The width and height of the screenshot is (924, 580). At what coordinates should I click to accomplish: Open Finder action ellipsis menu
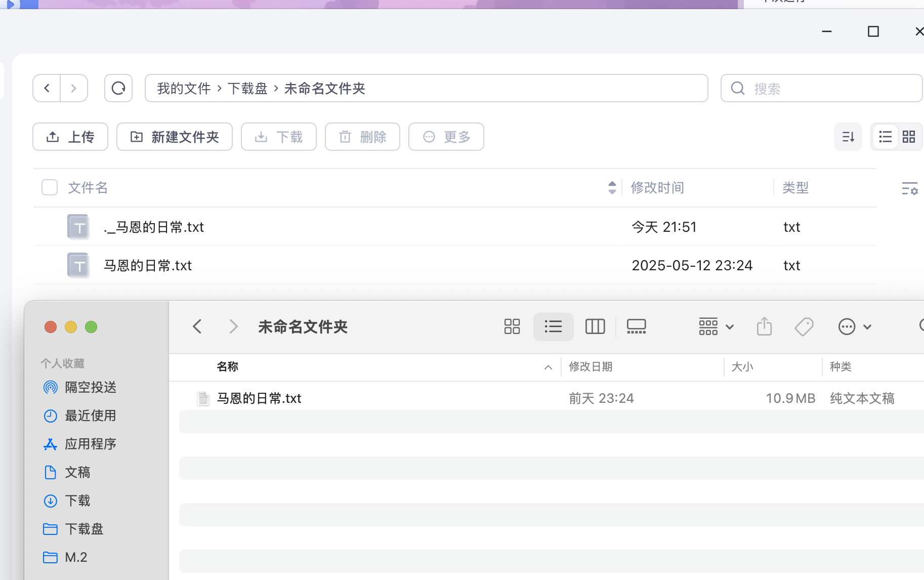[x=855, y=326]
